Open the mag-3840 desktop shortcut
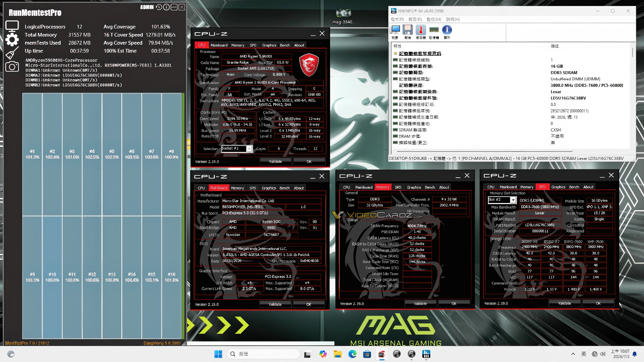Screen dimensions: 644x362 [344, 17]
